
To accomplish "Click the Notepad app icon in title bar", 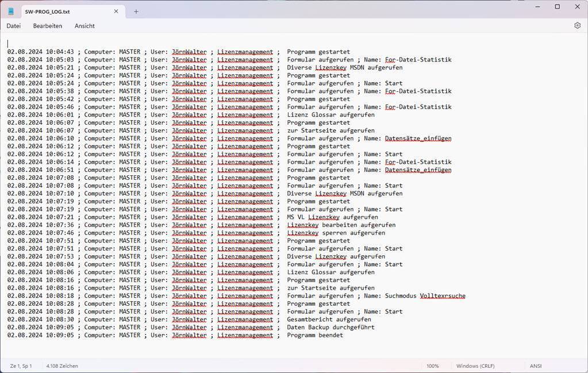I will pyautogui.click(x=11, y=11).
